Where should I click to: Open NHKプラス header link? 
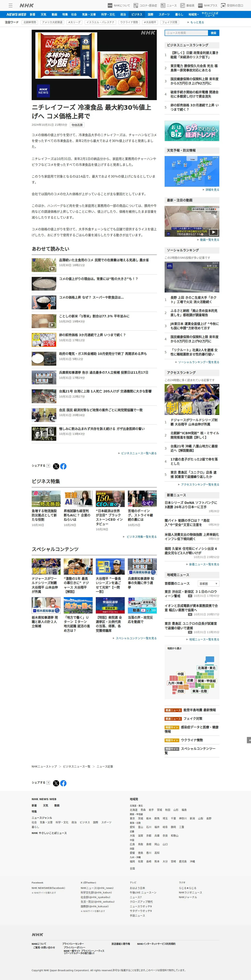[x=208, y=6]
